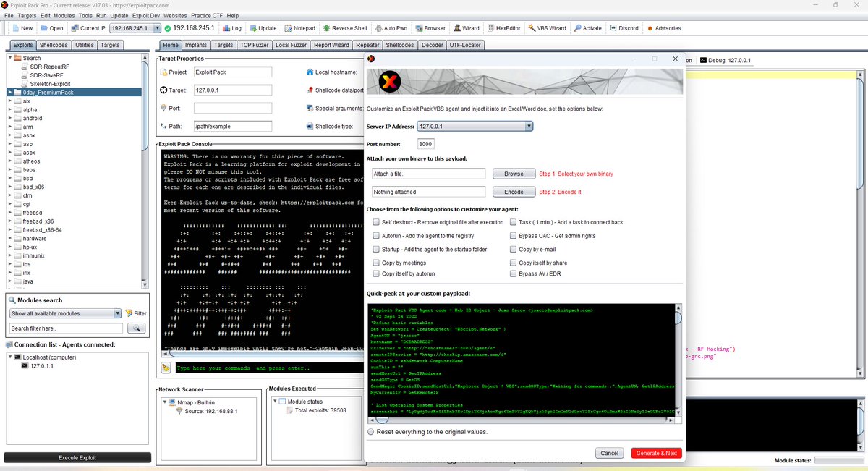
Task: Open the Advisories toolbar item
Action: (x=664, y=28)
